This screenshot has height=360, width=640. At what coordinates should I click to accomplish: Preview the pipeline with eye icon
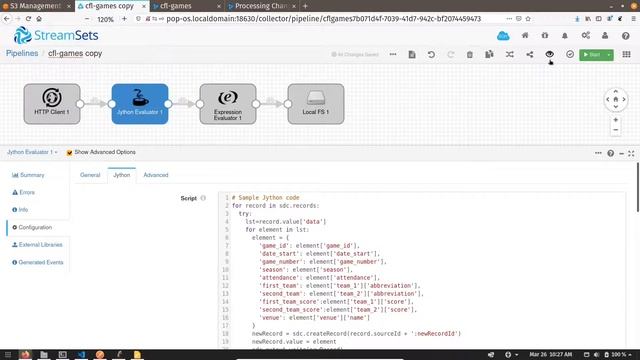point(549,54)
